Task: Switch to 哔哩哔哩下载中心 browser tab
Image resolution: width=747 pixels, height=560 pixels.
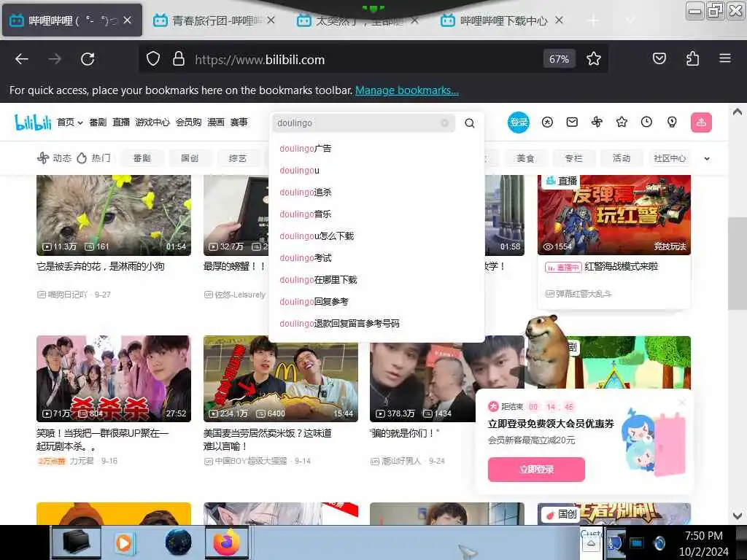Action: pyautogui.click(x=503, y=20)
